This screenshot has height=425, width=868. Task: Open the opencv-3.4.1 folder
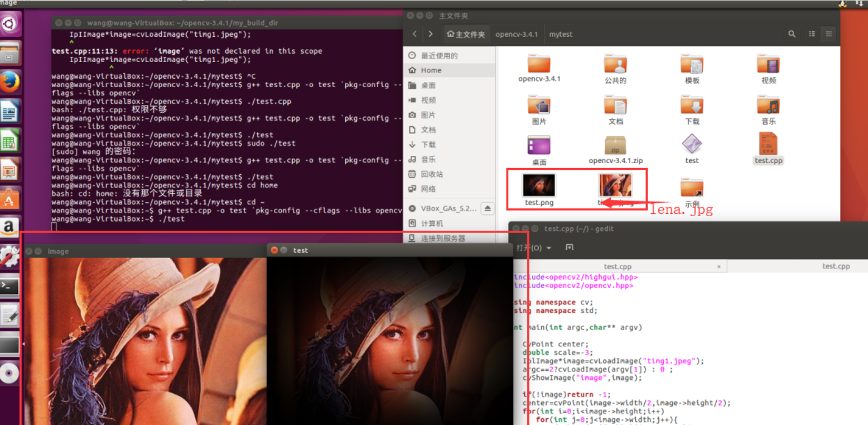(x=539, y=69)
